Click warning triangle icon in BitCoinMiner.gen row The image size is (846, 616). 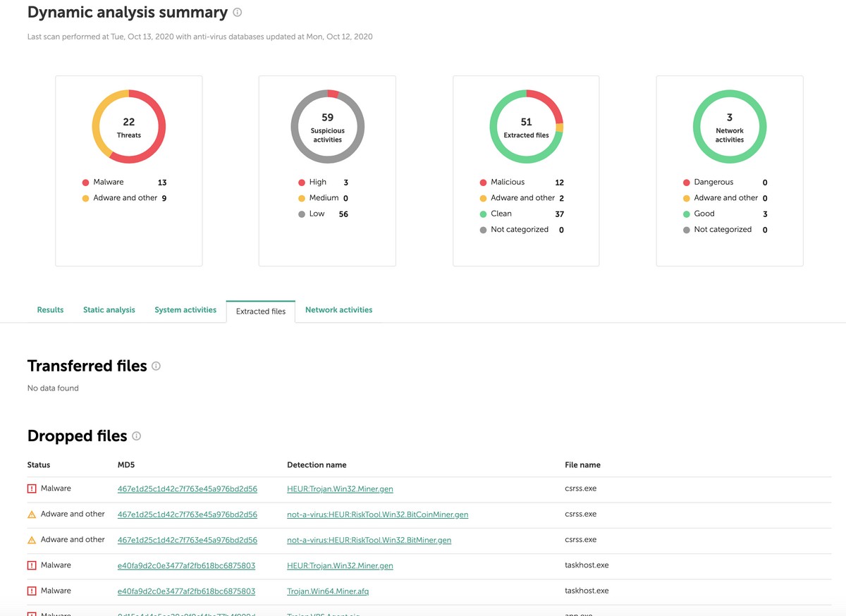click(x=32, y=515)
